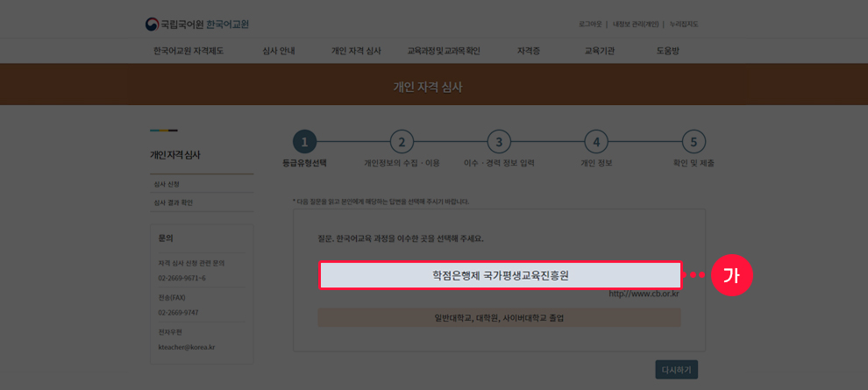The height and width of the screenshot is (390, 868).
Task: Click step 3 circle 이수·경력 정보 입력
Action: coord(499,142)
